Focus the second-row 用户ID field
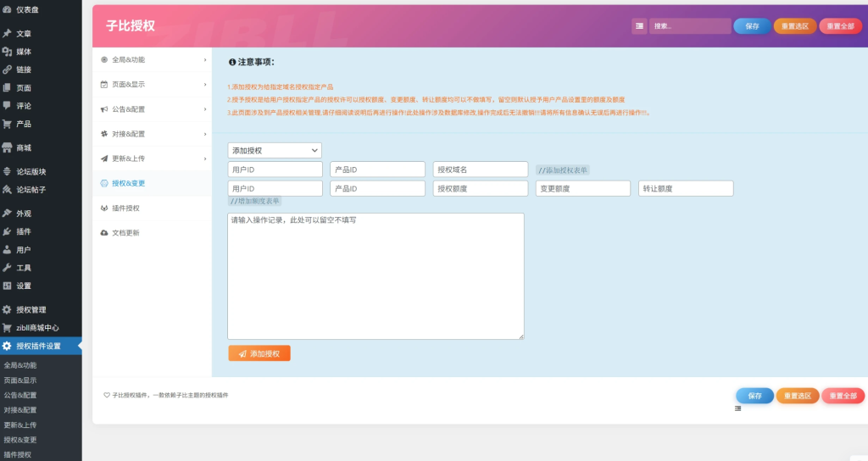The width and height of the screenshot is (868, 461). [275, 188]
